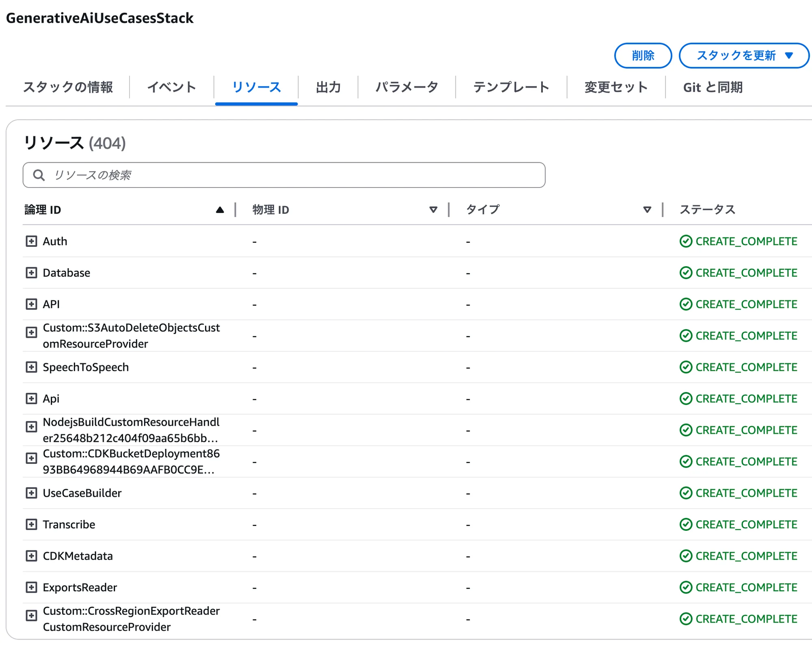Click CREATE_COMPLETE text in uppercase API row
This screenshot has height=655, width=812.
click(746, 304)
